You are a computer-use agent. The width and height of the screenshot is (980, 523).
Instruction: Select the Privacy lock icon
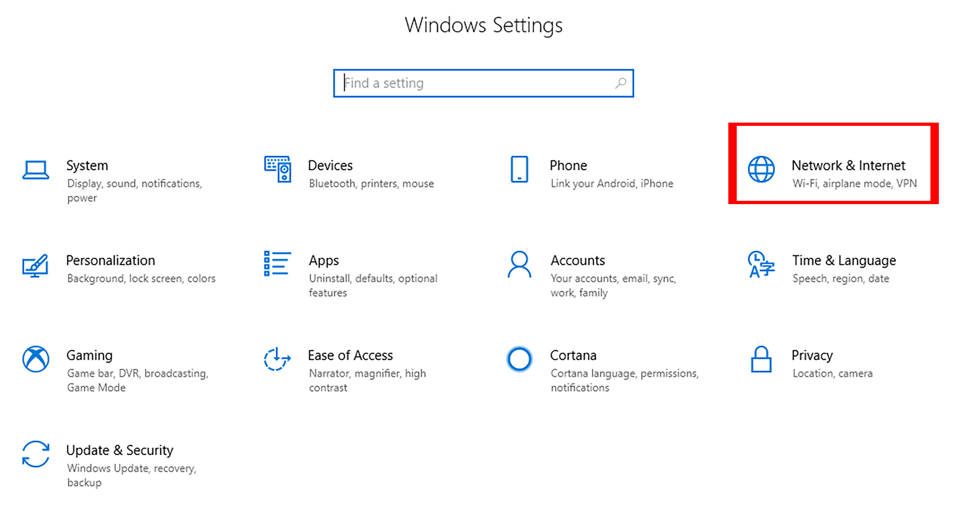(761, 359)
